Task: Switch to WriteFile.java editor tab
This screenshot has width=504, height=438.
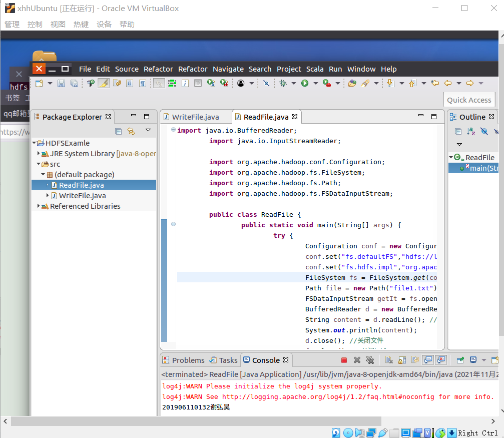Action: point(195,117)
